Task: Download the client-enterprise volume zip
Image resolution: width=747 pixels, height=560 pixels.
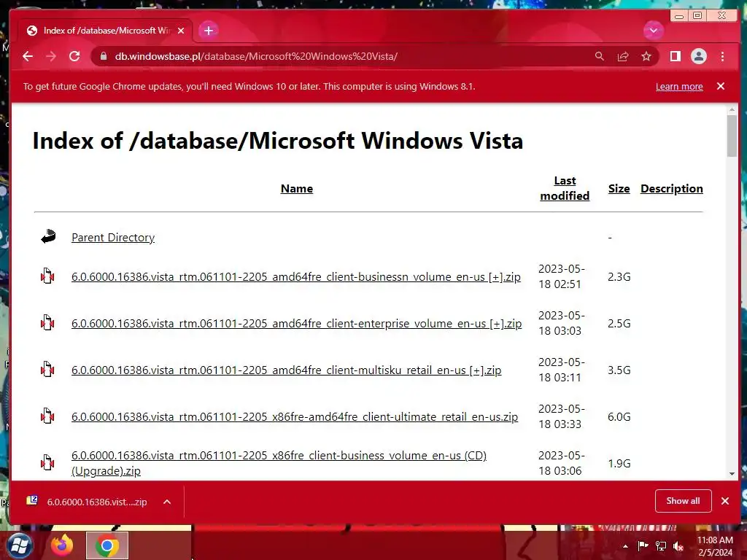Action: pyautogui.click(x=296, y=323)
